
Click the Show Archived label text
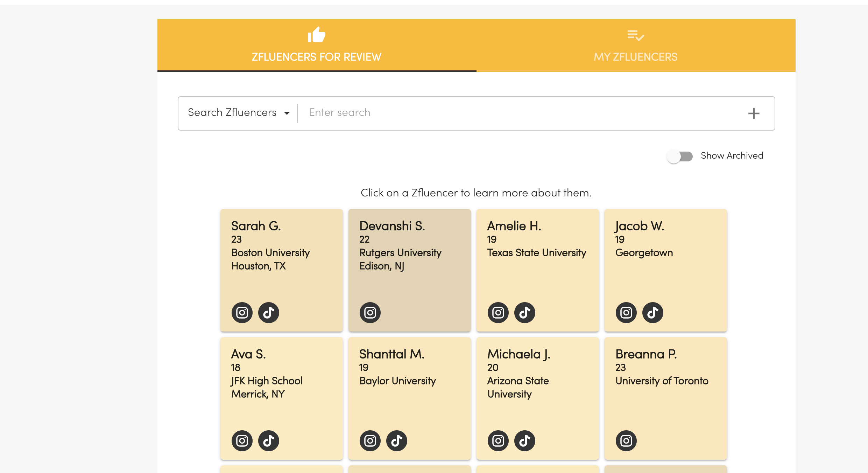click(732, 155)
